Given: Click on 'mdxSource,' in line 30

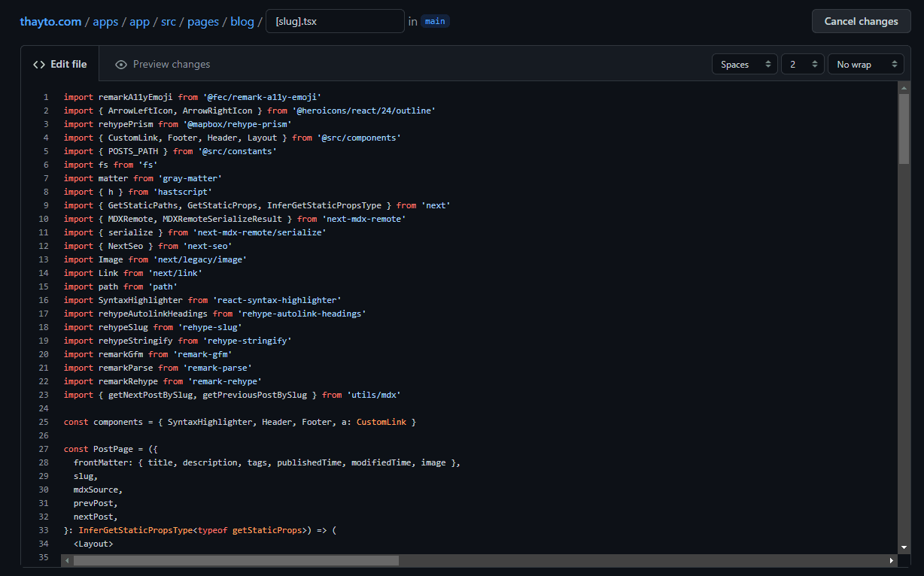Looking at the screenshot, I should tap(98, 490).
